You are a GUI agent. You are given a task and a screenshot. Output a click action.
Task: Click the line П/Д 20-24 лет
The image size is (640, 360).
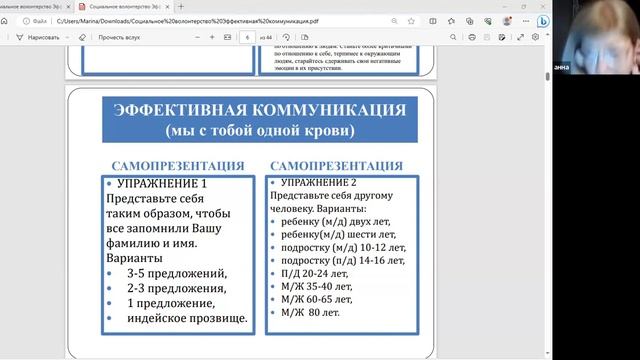[315, 273]
